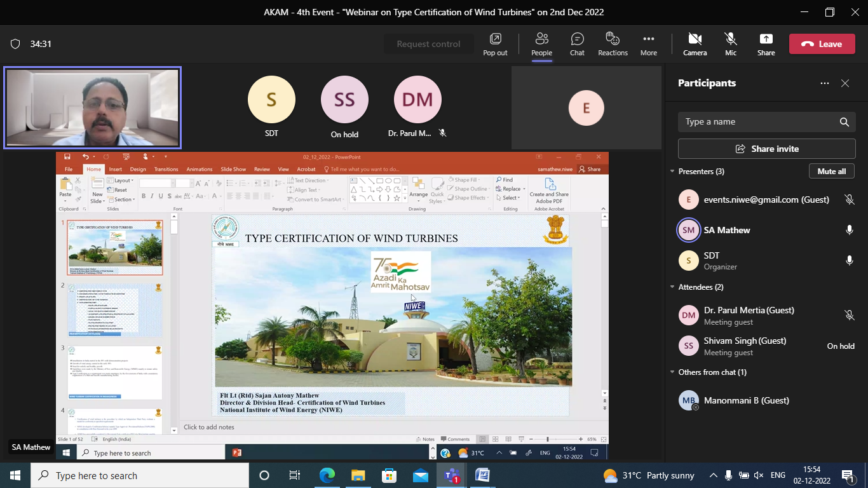Image resolution: width=868 pixels, height=488 pixels.
Task: Click the More options ellipsis in toolbar
Action: coord(648,44)
